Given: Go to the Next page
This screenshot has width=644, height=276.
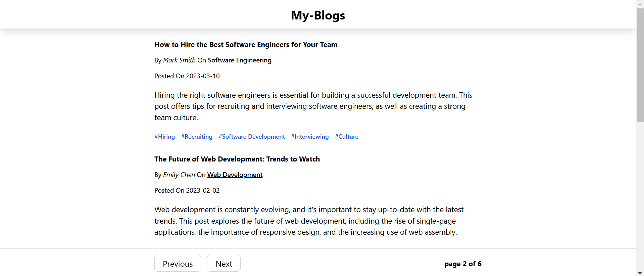Looking at the screenshot, I should 224,263.
